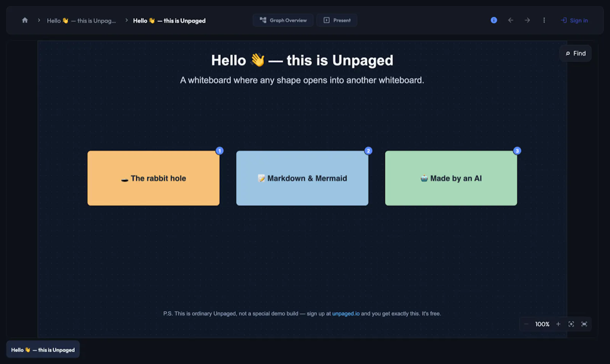Open truncated 'Hello — this is Unpag...' breadcrumb

pyautogui.click(x=81, y=21)
